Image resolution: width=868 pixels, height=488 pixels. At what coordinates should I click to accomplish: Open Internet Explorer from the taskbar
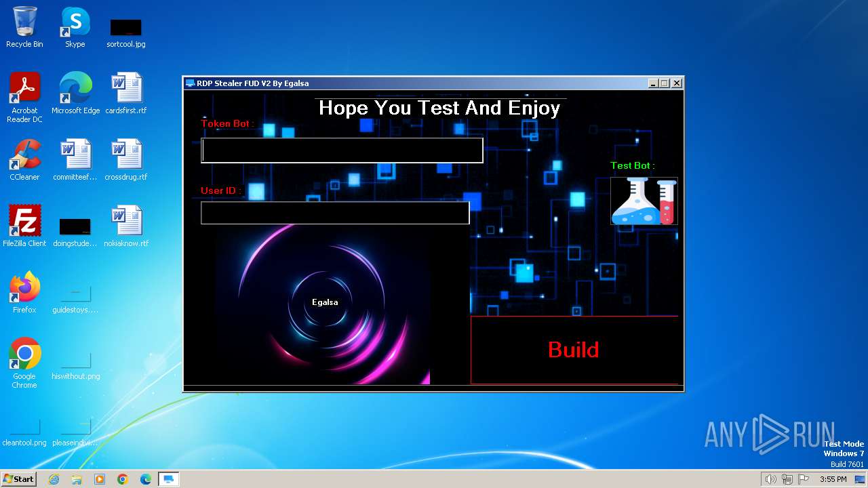(54, 479)
